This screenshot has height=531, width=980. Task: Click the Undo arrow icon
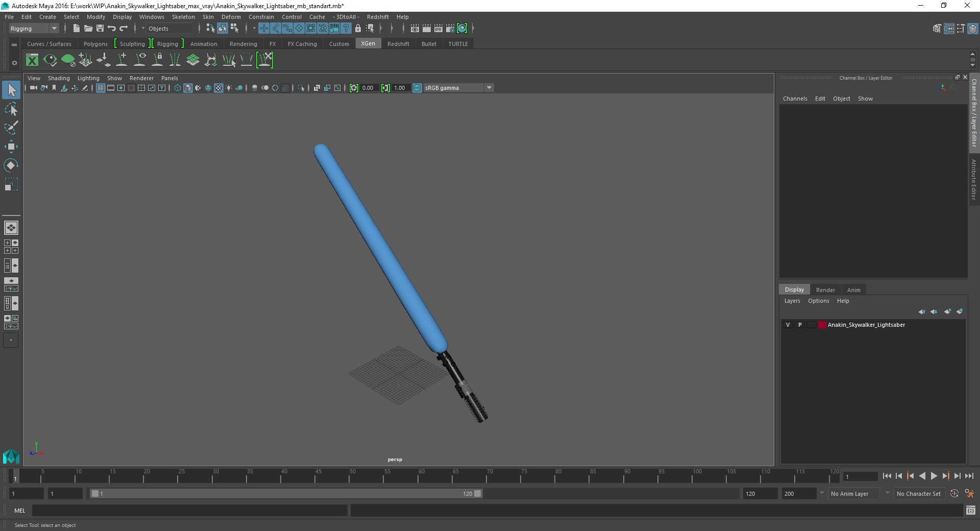click(112, 29)
